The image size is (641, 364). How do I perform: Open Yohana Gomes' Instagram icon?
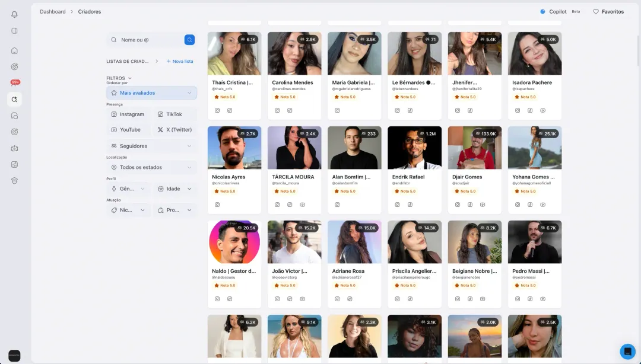tap(518, 205)
